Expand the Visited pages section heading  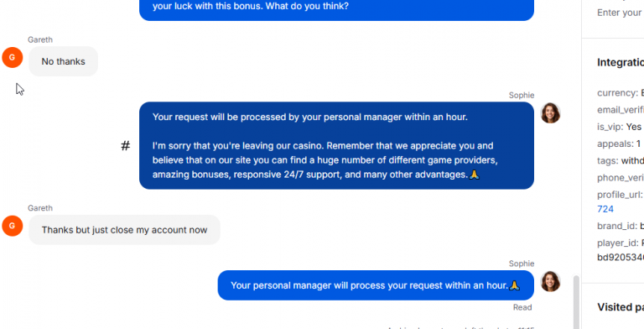621,307
